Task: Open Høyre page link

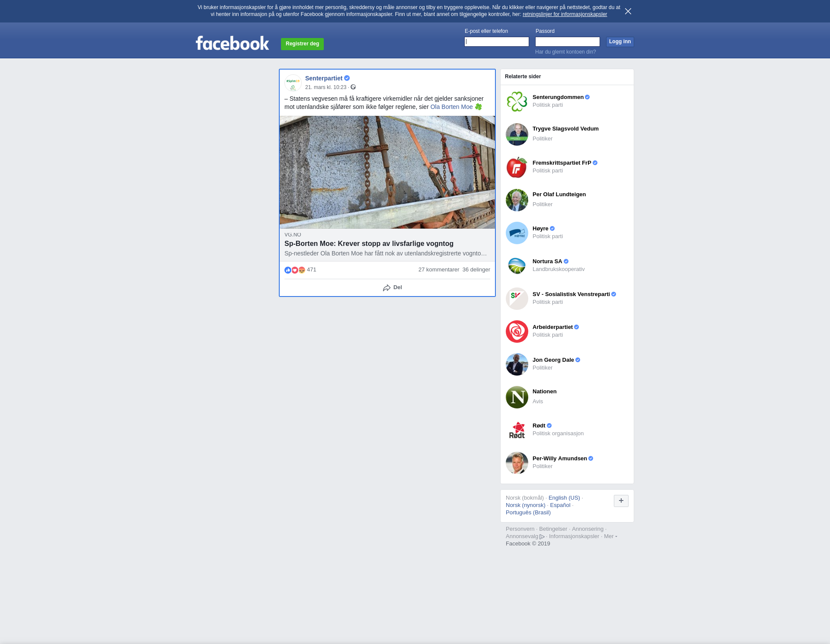Action: coord(540,229)
